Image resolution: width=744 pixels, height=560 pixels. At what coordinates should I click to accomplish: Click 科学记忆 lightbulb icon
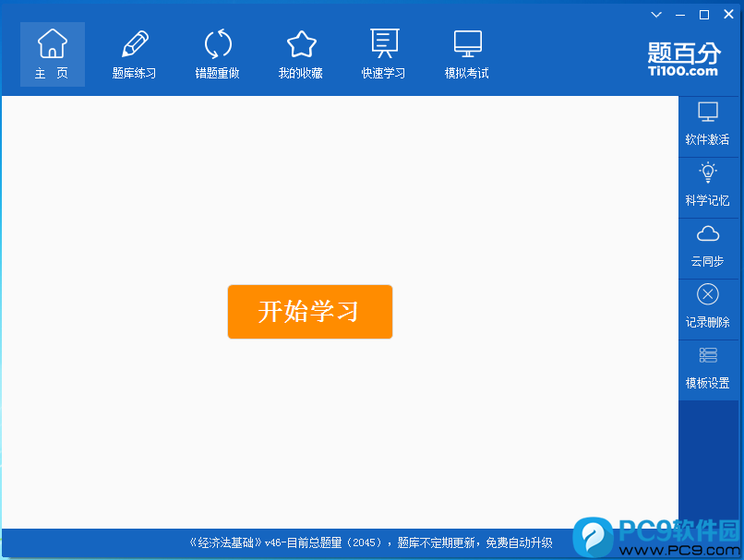coord(707,173)
